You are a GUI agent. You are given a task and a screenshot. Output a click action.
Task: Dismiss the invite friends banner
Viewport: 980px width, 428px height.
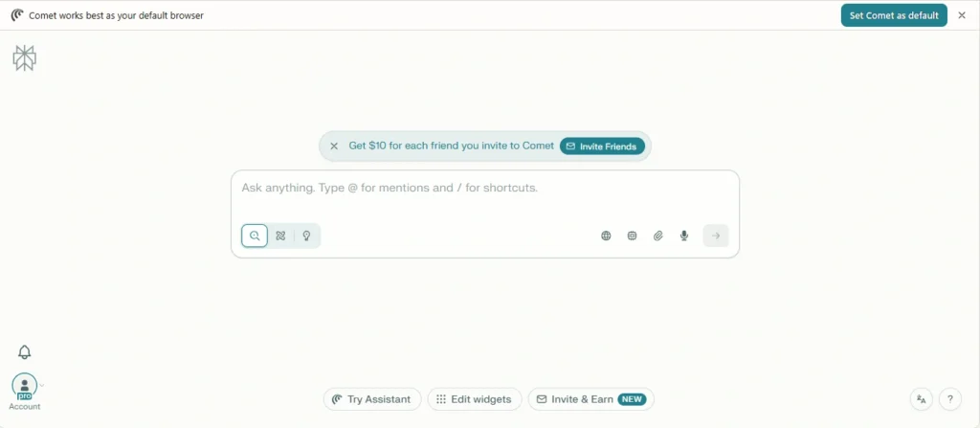tap(334, 146)
